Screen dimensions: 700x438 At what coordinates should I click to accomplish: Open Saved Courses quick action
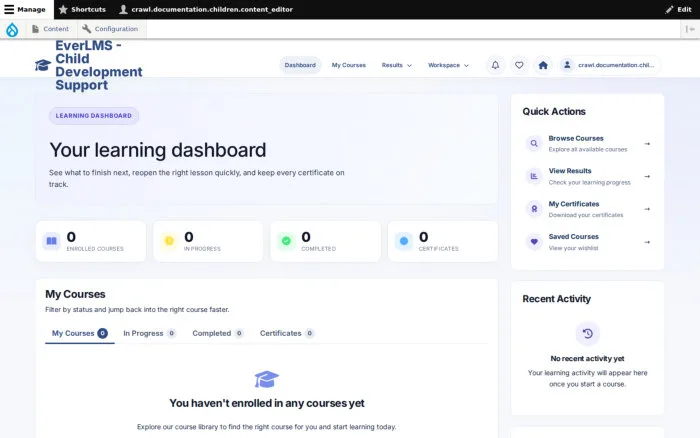click(x=588, y=242)
